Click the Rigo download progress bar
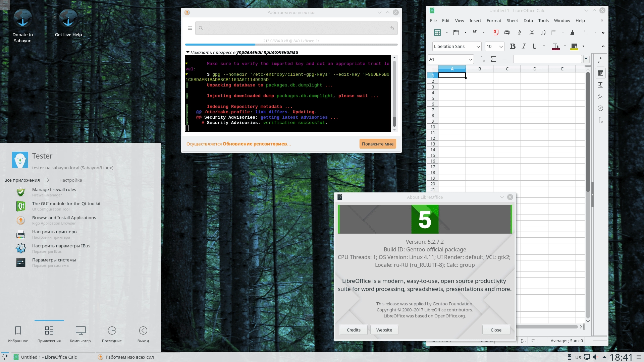644x362 pixels. click(x=291, y=44)
